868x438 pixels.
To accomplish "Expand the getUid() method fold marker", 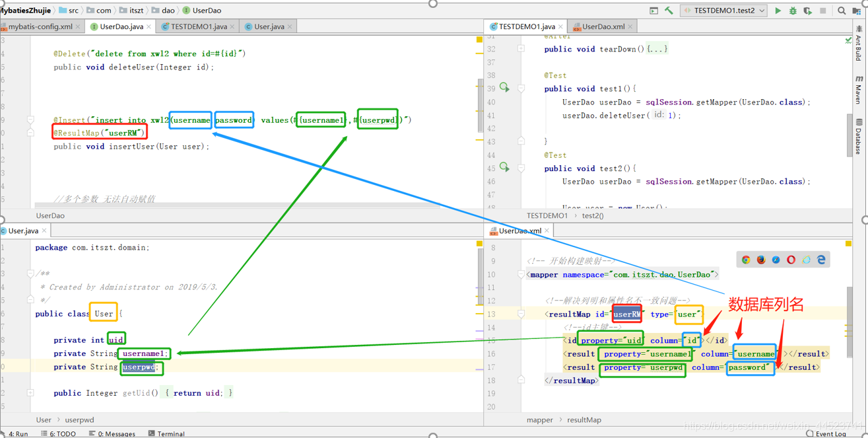I will [30, 392].
